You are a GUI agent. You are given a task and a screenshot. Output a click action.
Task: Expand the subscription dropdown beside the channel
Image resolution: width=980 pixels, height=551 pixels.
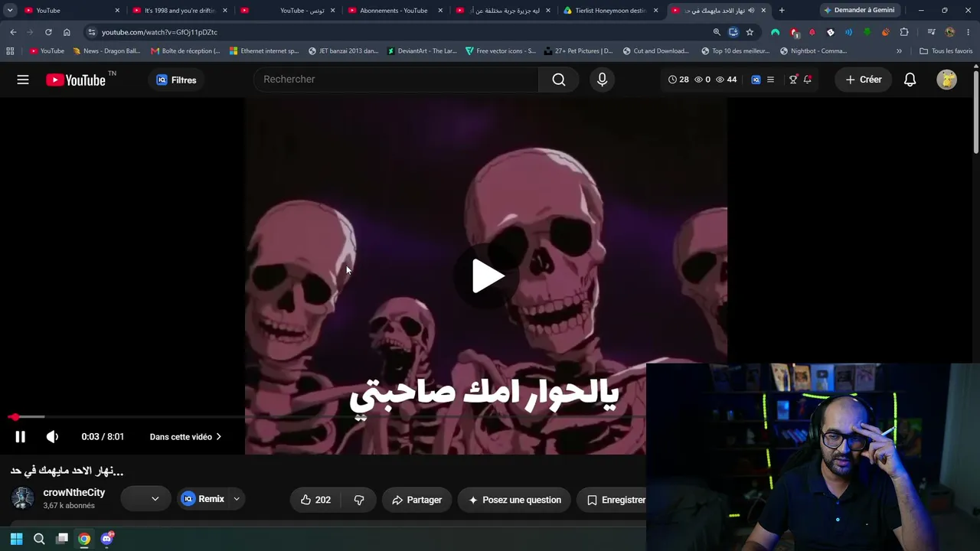tap(145, 500)
